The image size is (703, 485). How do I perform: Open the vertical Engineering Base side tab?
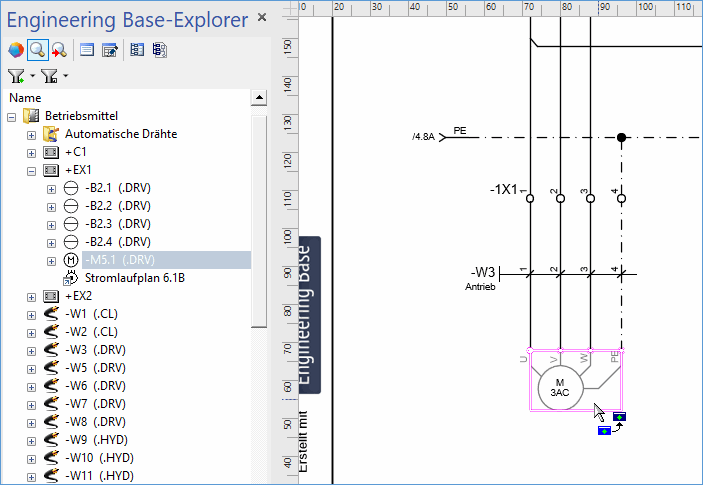[311, 312]
